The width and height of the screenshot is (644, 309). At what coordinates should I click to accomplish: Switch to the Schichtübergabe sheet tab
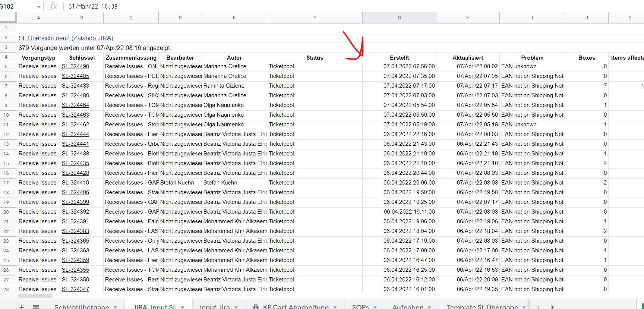[x=82, y=306]
